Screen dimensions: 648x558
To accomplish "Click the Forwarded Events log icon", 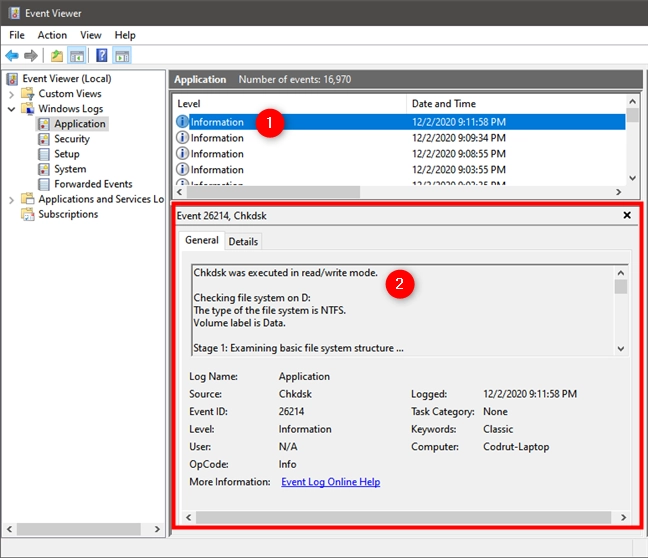I will (x=44, y=184).
